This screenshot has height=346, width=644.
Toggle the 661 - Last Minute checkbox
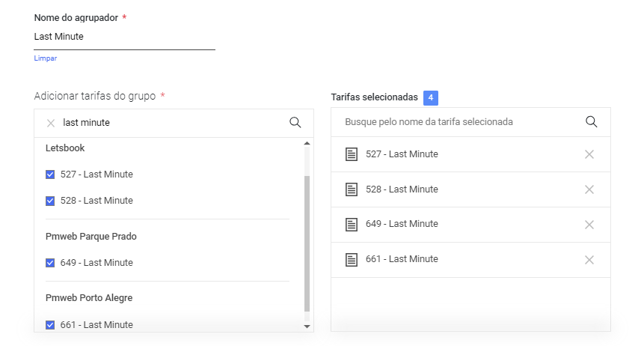point(50,325)
